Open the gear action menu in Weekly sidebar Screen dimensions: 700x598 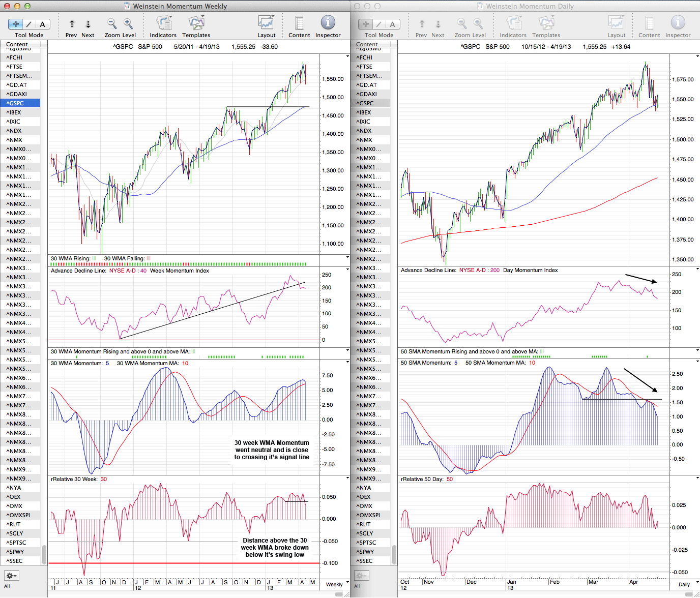click(12, 576)
